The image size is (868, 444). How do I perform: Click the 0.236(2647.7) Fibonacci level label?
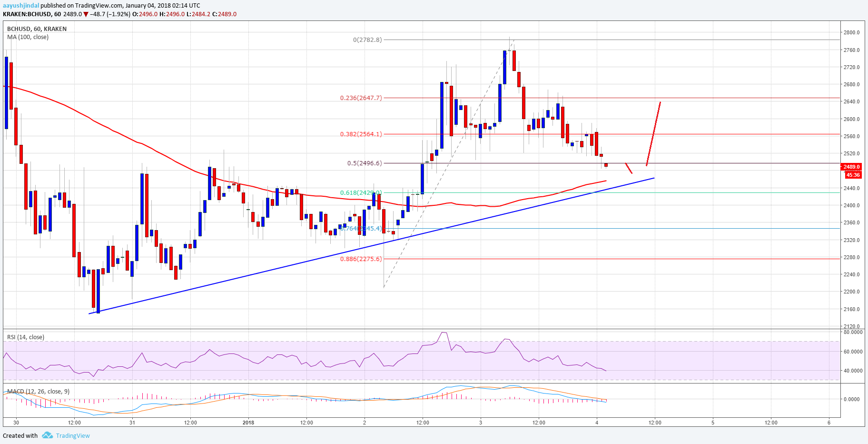(361, 98)
